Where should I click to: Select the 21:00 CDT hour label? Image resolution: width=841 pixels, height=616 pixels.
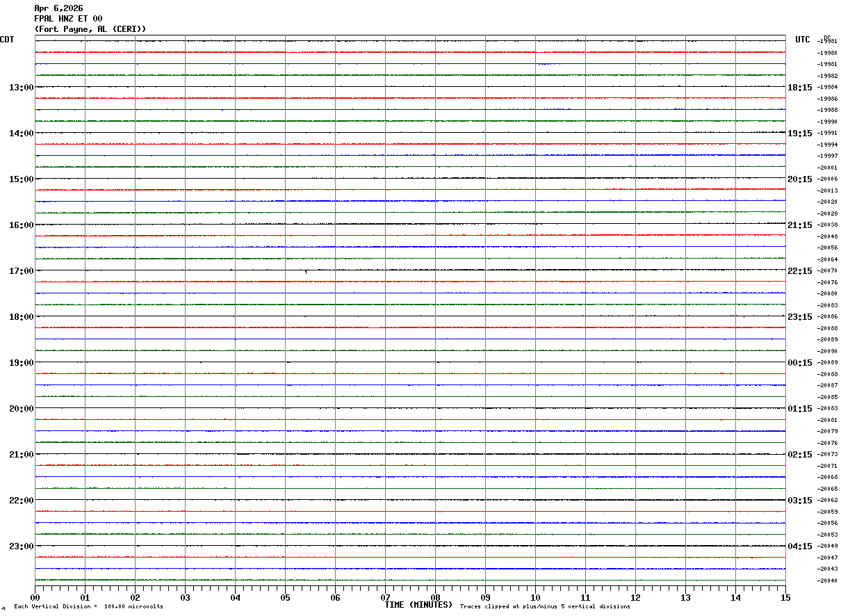click(x=22, y=455)
